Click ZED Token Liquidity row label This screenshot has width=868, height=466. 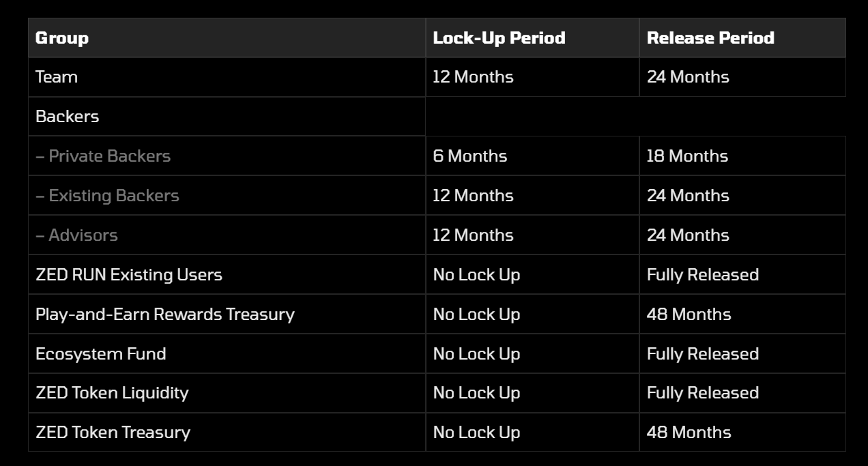[112, 393]
